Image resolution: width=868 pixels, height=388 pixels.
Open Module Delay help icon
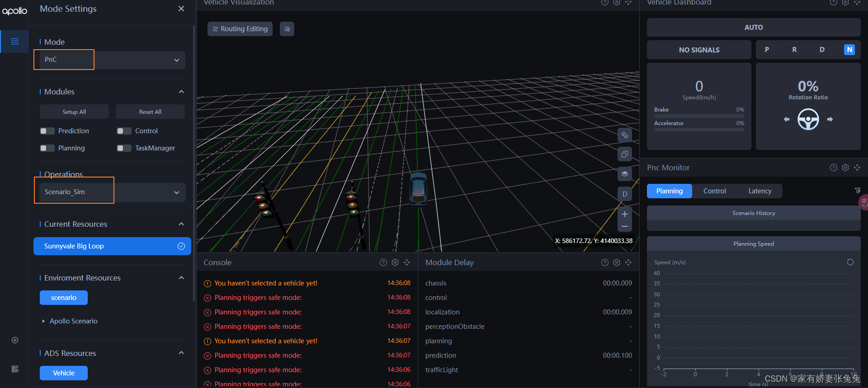point(605,262)
